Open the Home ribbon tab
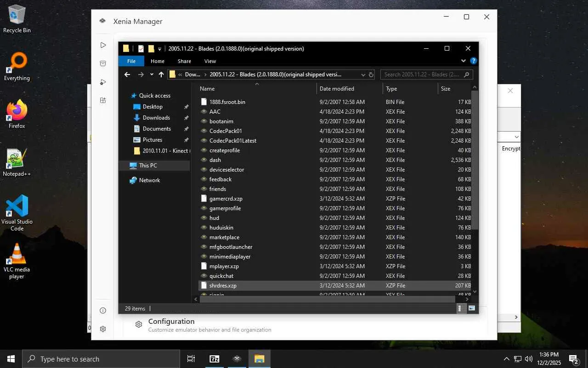 point(158,61)
